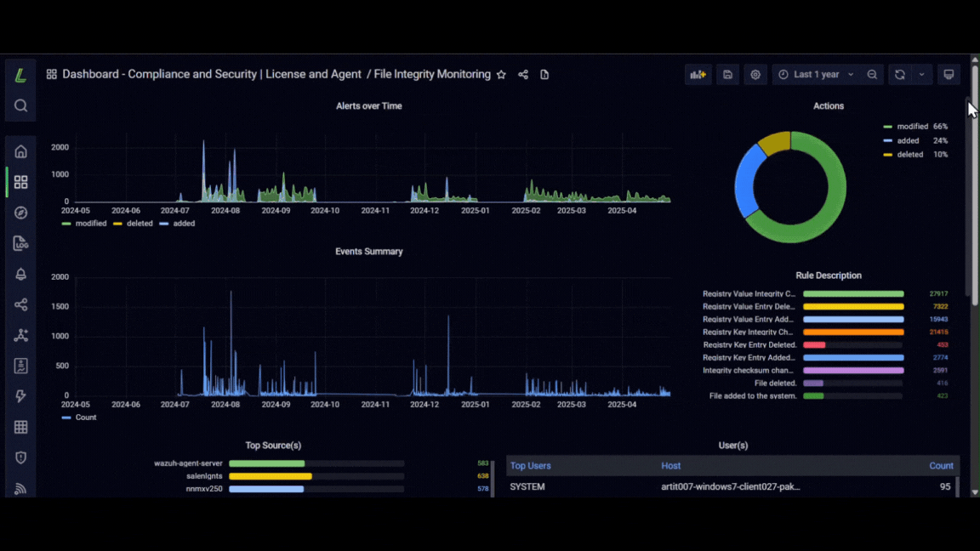Share the dashboard via share icon
This screenshot has width=980, height=551.
[x=523, y=74]
